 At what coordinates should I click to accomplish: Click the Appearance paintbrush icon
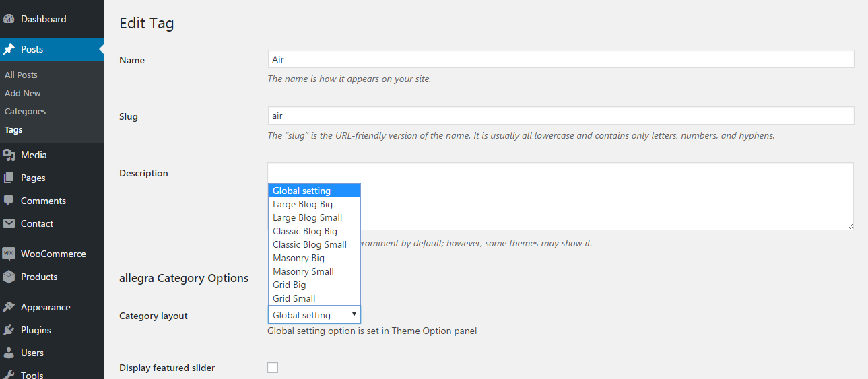pos(9,307)
